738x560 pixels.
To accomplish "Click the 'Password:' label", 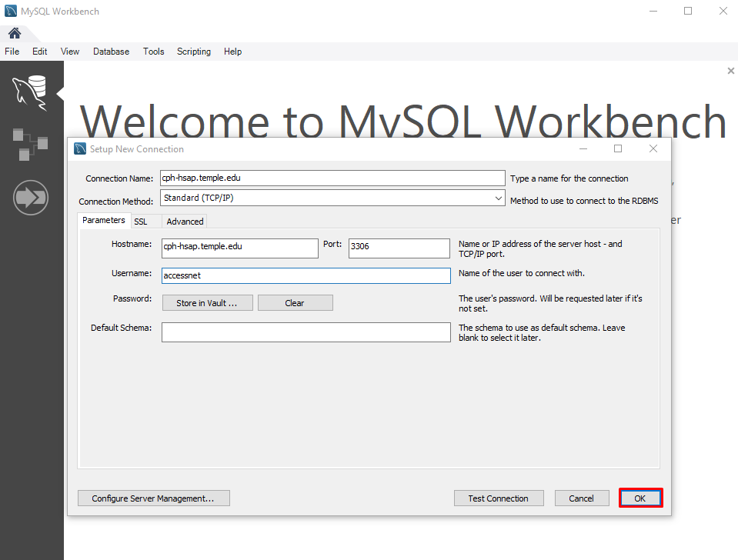I will pyautogui.click(x=132, y=298).
